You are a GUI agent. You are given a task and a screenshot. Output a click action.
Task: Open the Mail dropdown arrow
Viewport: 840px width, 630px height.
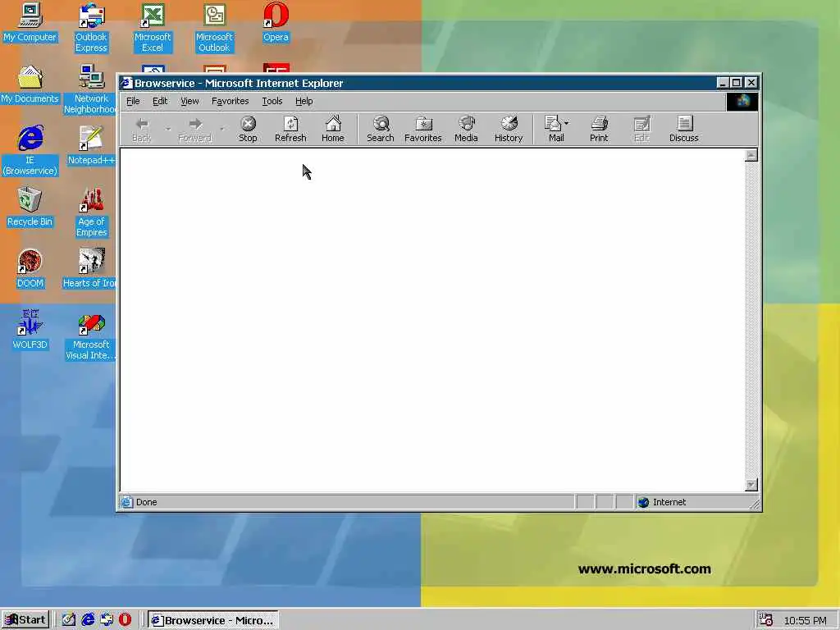pyautogui.click(x=567, y=123)
